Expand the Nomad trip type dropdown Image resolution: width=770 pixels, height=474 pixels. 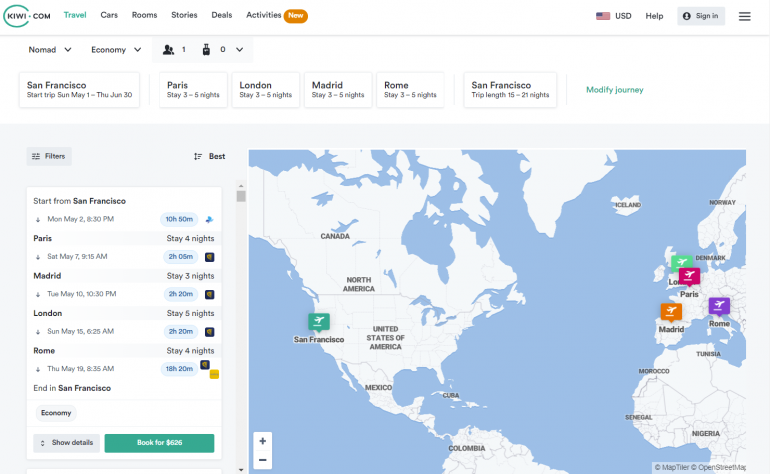50,49
